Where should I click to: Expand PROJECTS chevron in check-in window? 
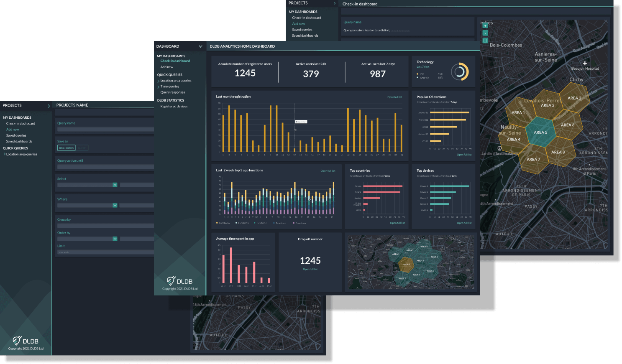334,3
